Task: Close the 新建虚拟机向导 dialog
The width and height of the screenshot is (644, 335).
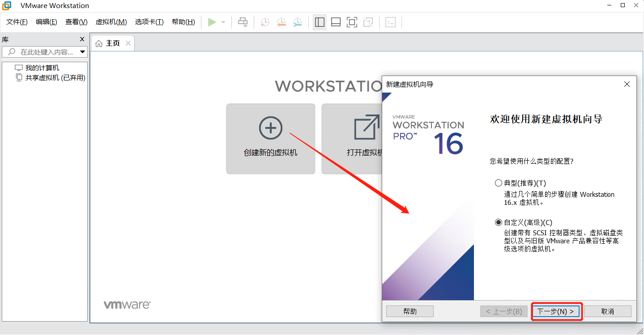Action: (627, 84)
